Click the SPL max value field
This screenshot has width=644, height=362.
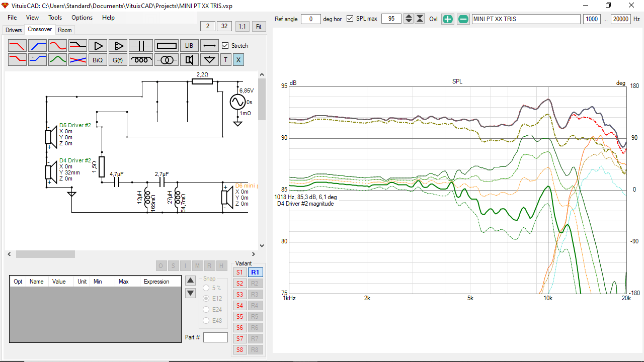pos(391,19)
